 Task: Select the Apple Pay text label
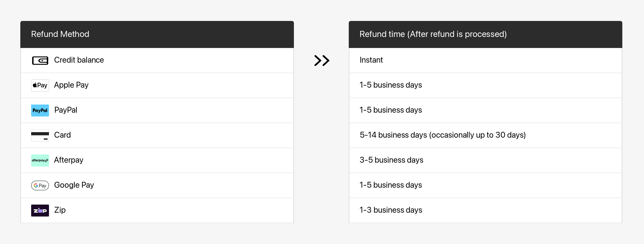point(71,85)
